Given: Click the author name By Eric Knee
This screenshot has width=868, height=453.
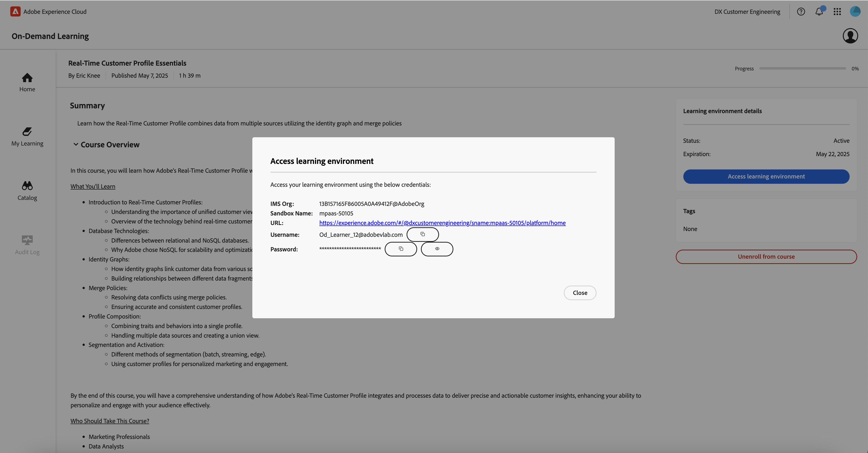Looking at the screenshot, I should click(84, 75).
